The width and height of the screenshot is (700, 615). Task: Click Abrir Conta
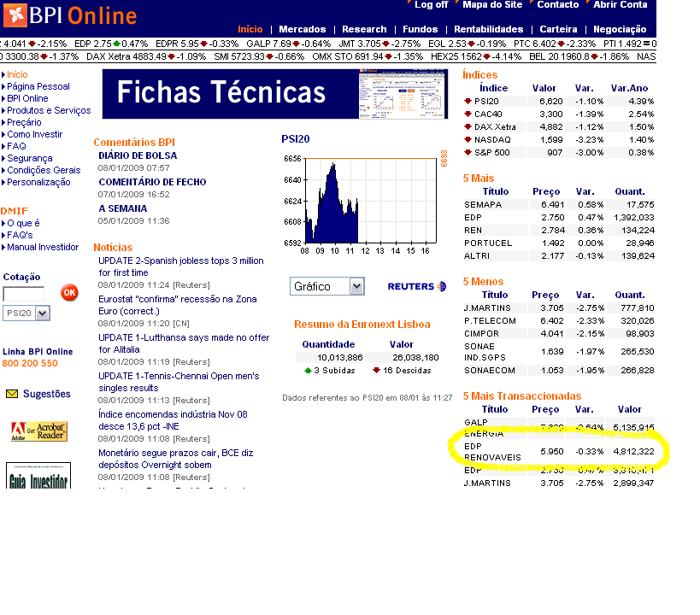[621, 4]
